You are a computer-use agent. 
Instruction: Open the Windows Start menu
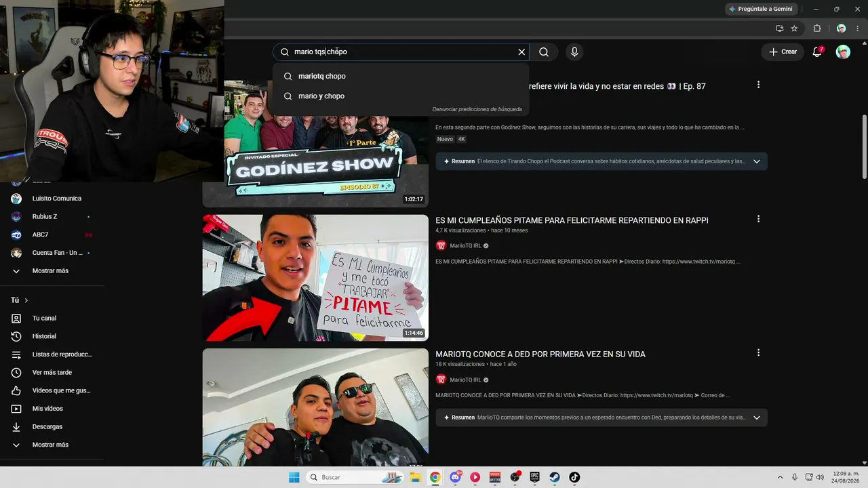(294, 477)
